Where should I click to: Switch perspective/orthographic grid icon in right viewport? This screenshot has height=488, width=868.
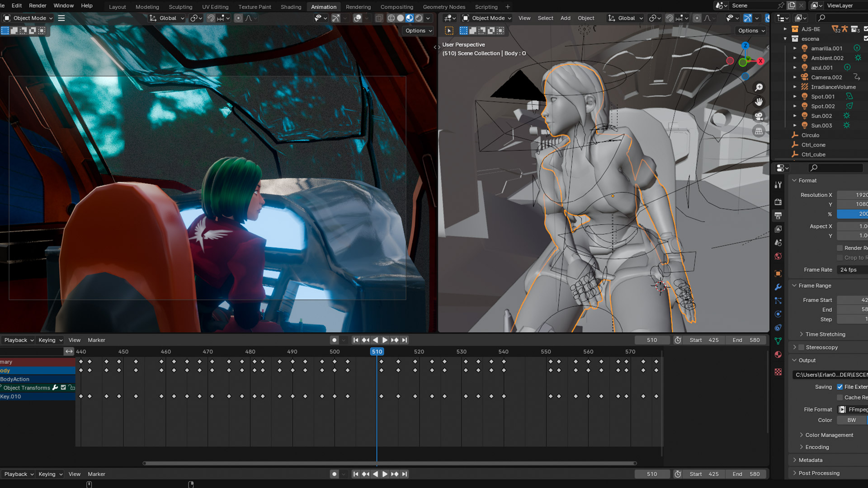click(x=759, y=131)
